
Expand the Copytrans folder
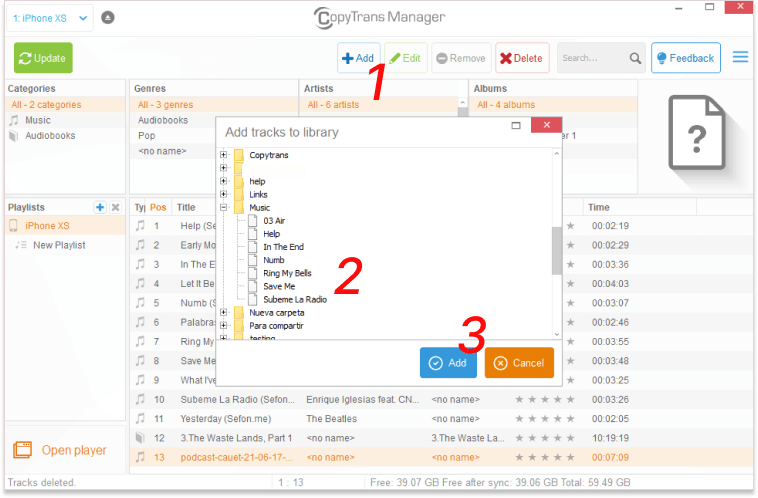(x=223, y=155)
